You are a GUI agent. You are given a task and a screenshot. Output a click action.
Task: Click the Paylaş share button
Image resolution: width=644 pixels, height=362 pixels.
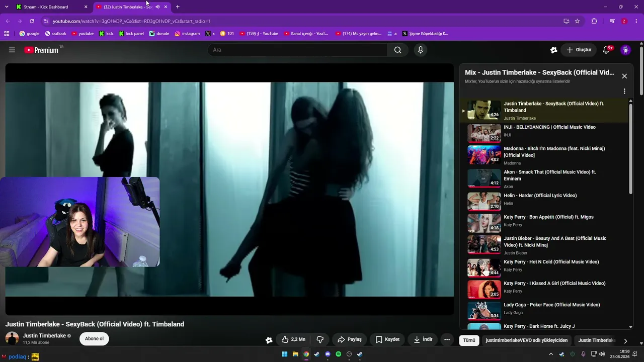pos(350,339)
